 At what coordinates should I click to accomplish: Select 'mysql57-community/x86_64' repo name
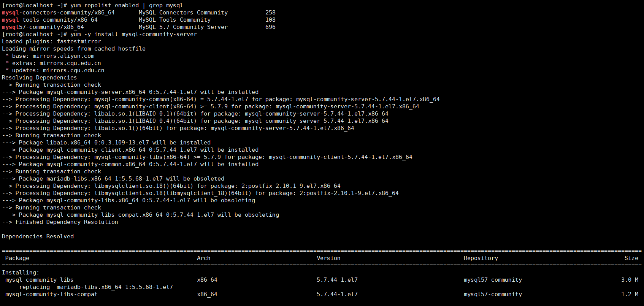click(x=43, y=27)
